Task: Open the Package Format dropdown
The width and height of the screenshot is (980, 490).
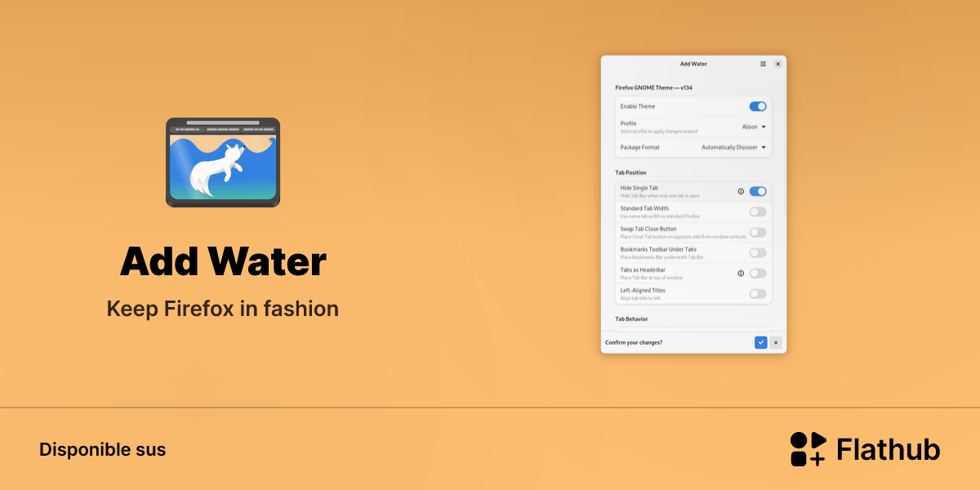Action: click(734, 148)
